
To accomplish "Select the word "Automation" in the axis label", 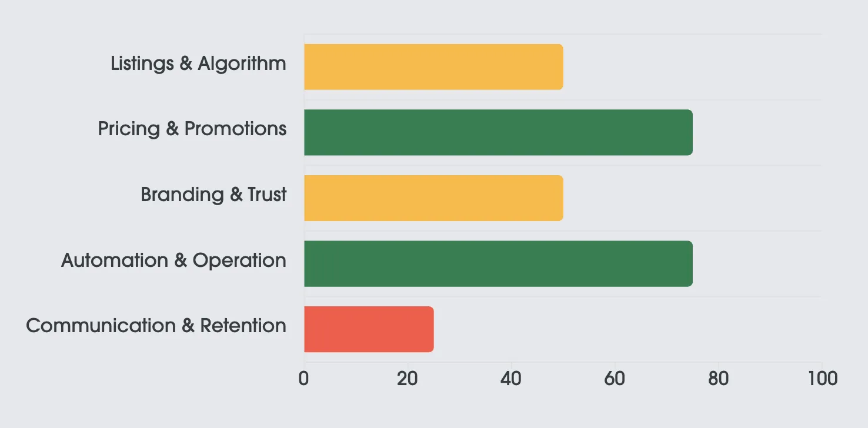I will (115, 260).
